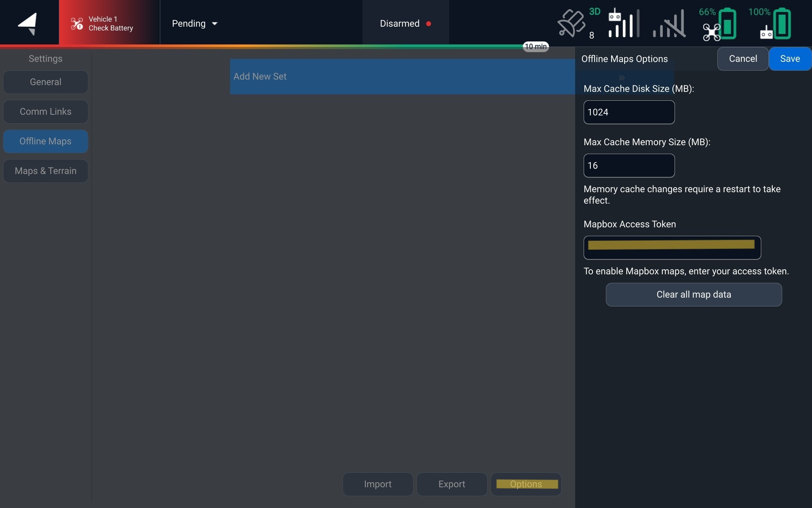Click the double-chevron collapse panel icon

622,78
